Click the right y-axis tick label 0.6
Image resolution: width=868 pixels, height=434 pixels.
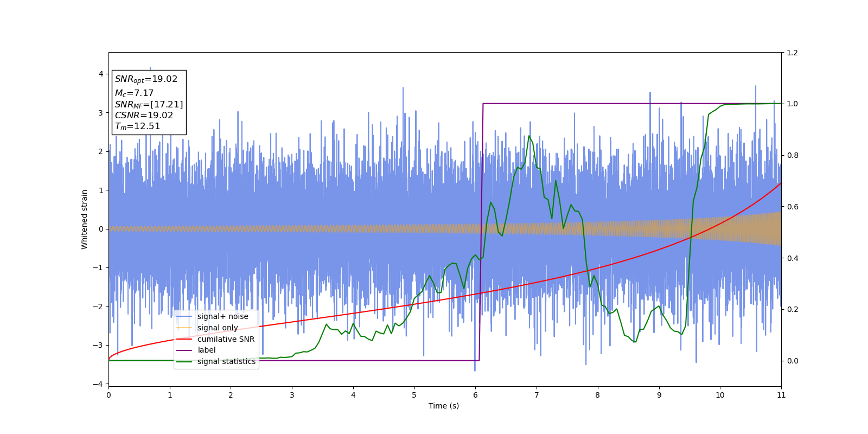(792, 207)
